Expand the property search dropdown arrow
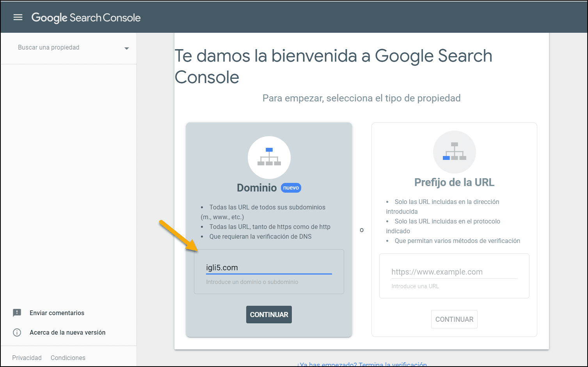Screen dimensions: 588x367 click(x=126, y=48)
